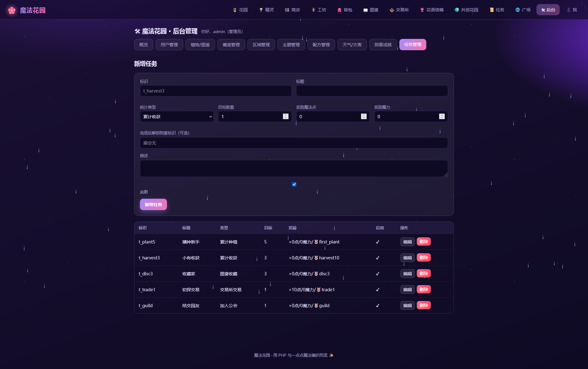This screenshot has width=588, height=369.
Task: Open the 魔液管理 tab
Action: [231, 45]
